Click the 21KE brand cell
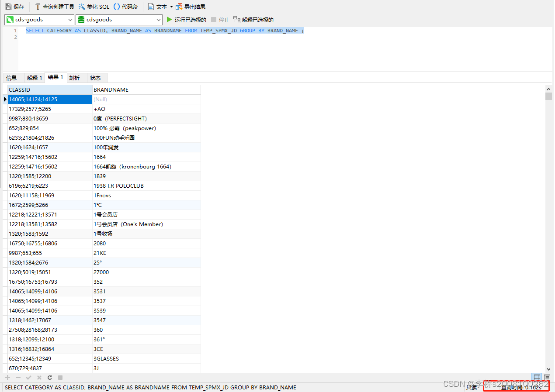Screen dimensions: 555x392 tap(146, 253)
